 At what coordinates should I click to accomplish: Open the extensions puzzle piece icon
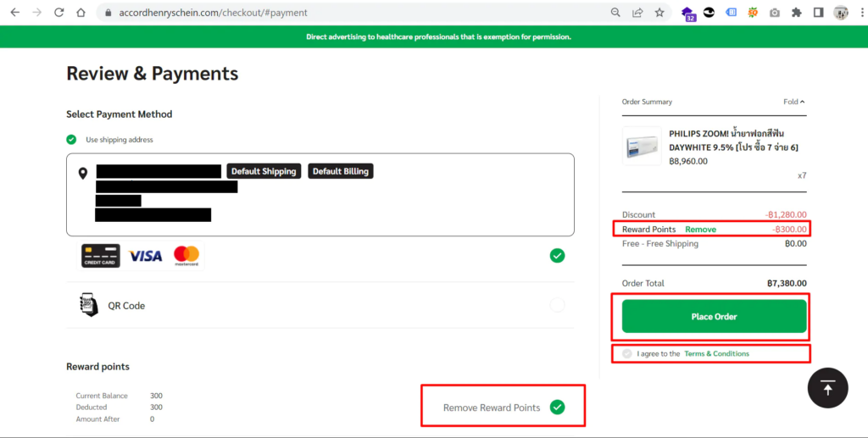pyautogui.click(x=796, y=13)
